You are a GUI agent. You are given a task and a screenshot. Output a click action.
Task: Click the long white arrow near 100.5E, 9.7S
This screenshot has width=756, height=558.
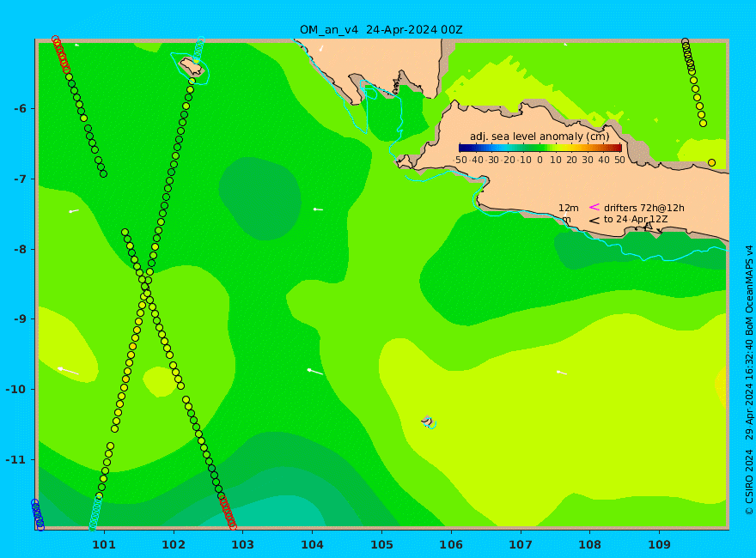[68, 371]
